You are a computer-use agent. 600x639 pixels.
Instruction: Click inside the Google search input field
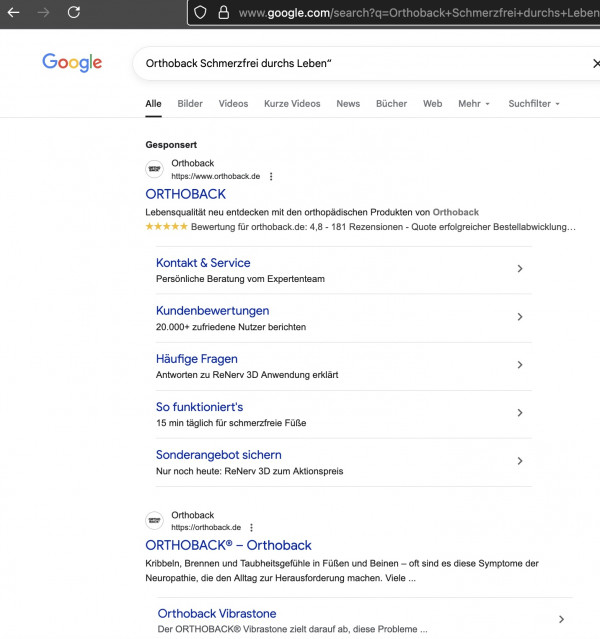click(363, 63)
